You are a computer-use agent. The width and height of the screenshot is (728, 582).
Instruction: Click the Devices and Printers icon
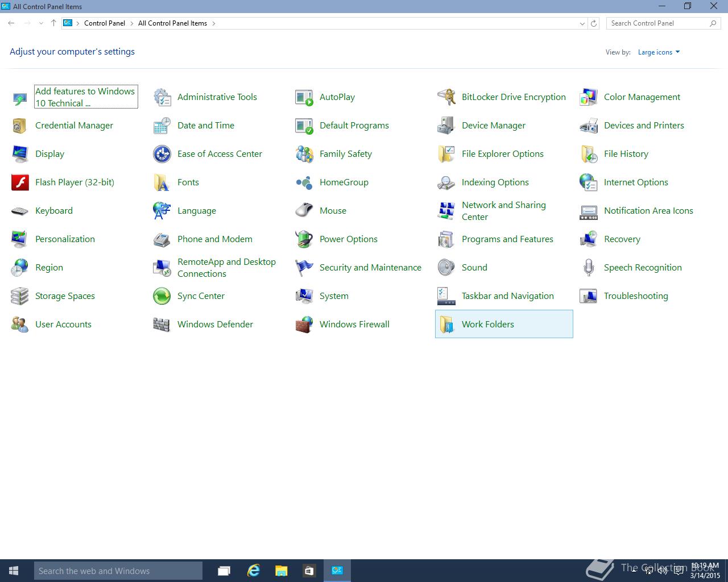(589, 126)
